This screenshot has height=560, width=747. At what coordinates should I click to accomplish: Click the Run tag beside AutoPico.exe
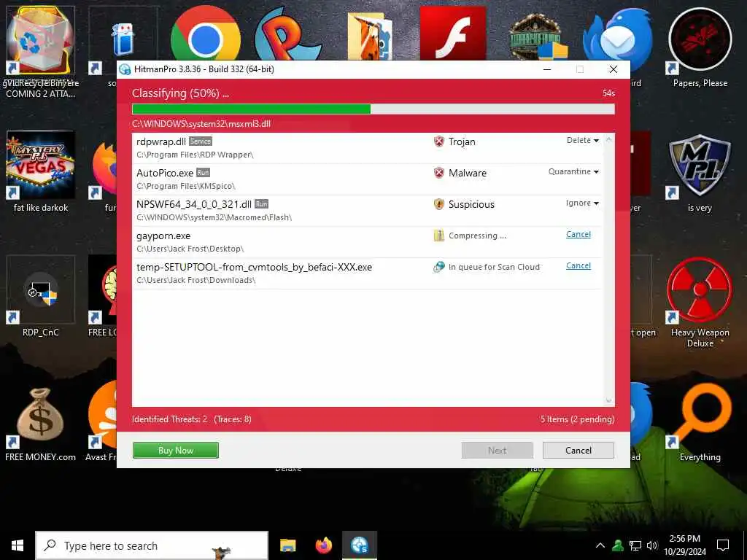(x=203, y=173)
